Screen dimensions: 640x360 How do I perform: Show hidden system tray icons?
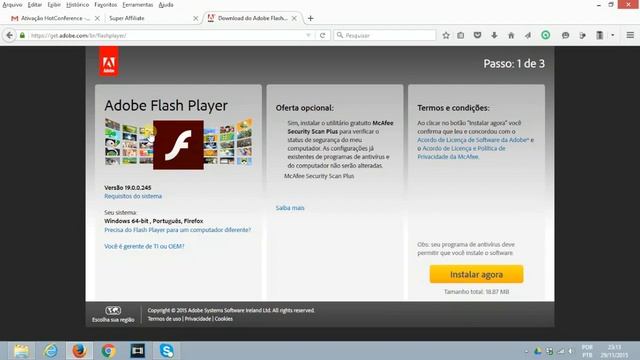526,351
